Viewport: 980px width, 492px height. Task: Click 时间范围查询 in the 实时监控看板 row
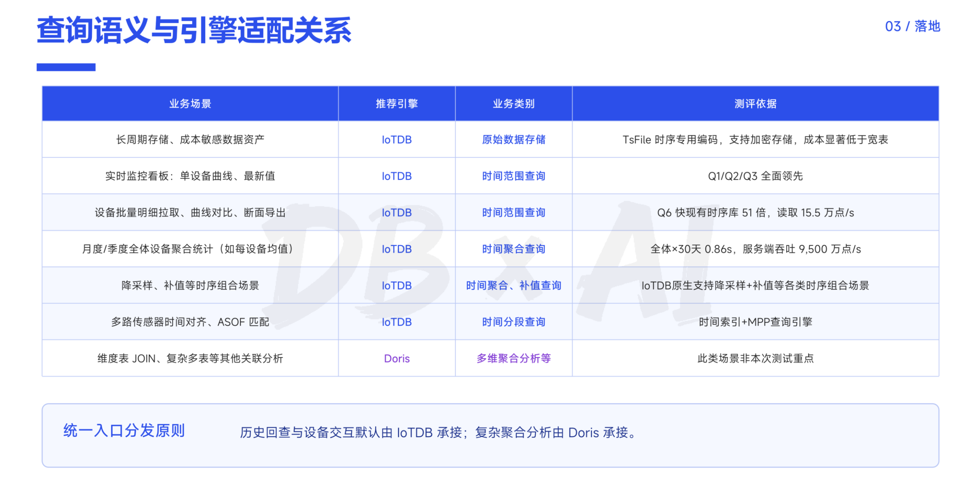pos(513,175)
